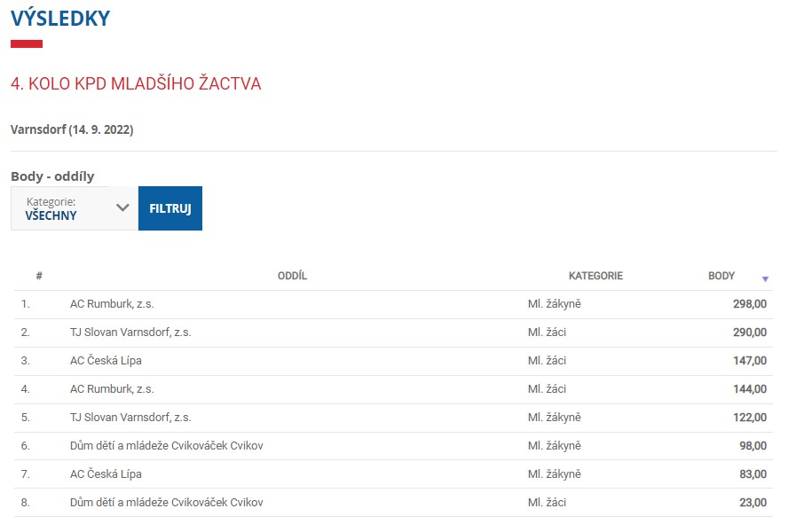Click the 147,00 points value
Image resolution: width=796 pixels, height=532 pixels.
coord(750,361)
